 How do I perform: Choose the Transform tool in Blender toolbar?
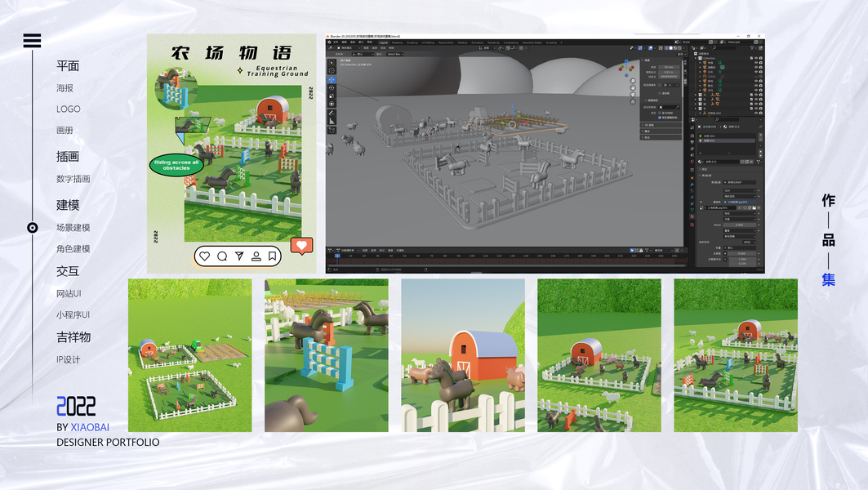[332, 104]
